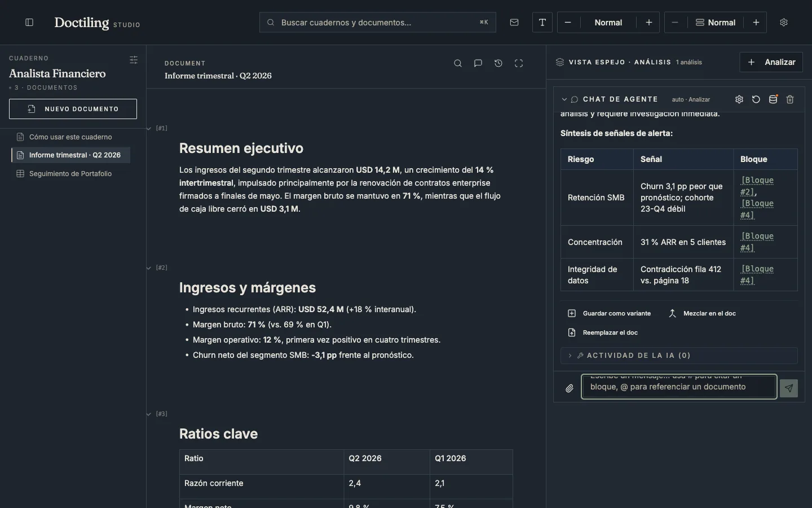
Task: Open the settings gear in top bar
Action: click(784, 23)
